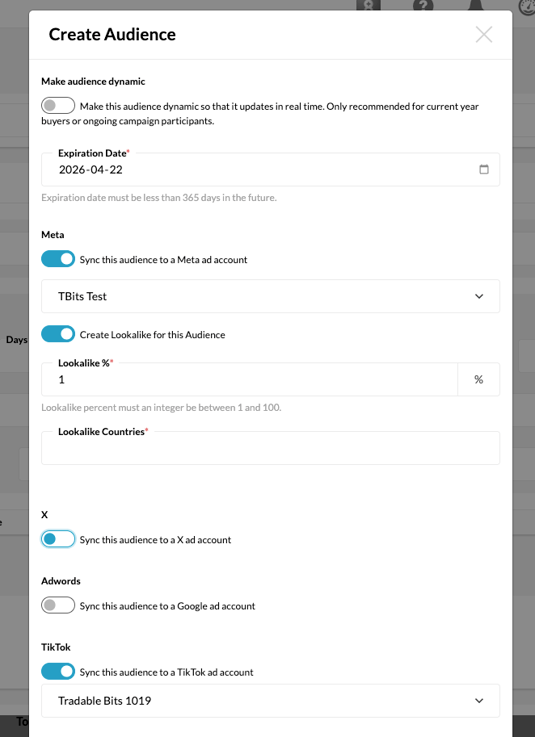The image size is (535, 737).
Task: Click the user profile icon in header
Action: pyautogui.click(x=368, y=5)
